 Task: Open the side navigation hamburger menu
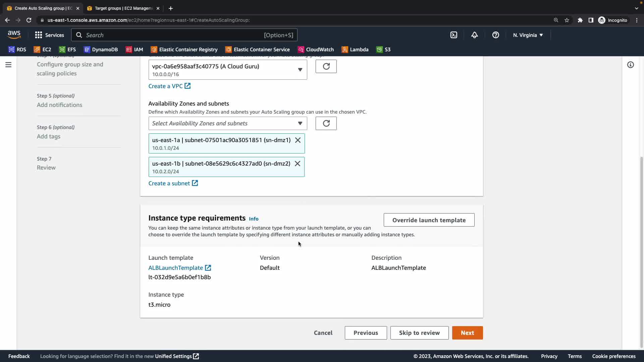coord(8,65)
